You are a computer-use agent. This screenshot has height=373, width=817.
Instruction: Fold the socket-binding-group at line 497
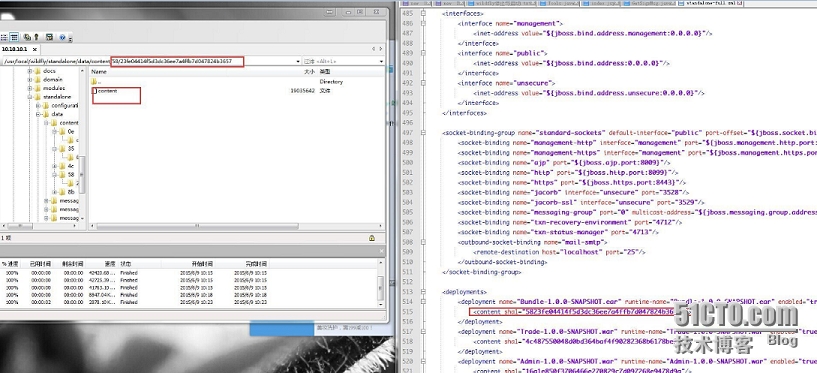coord(423,132)
